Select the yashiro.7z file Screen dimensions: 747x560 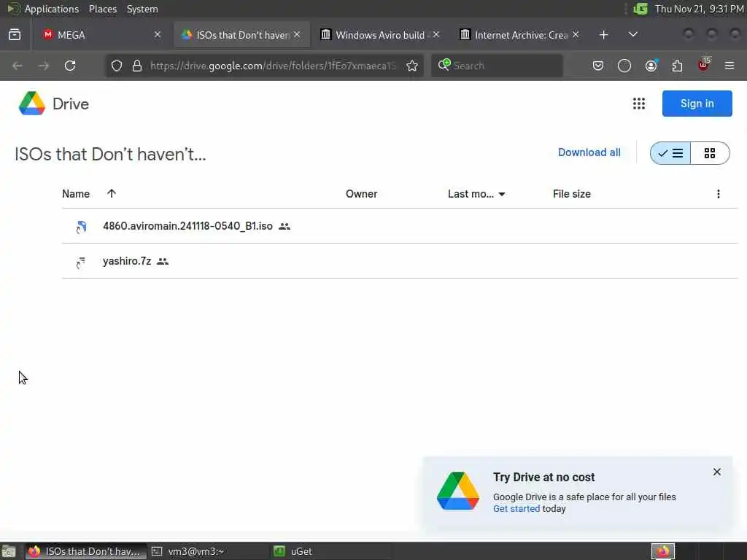400,262
